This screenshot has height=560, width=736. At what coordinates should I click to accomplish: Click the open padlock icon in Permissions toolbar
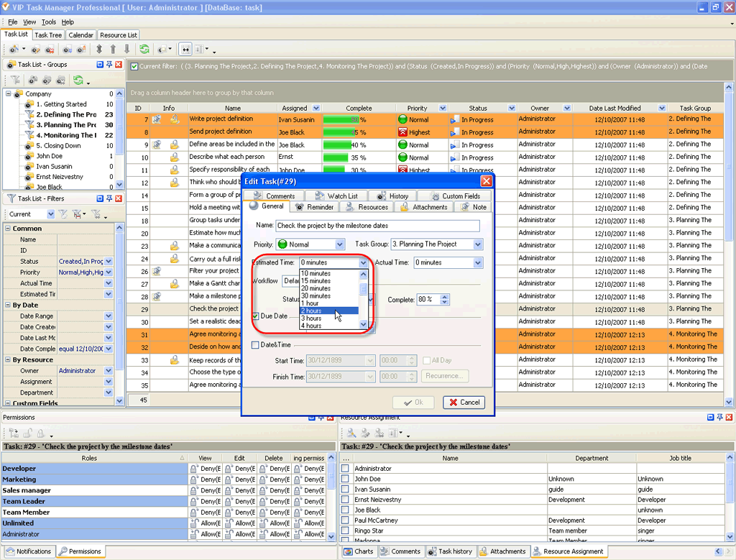click(28, 433)
